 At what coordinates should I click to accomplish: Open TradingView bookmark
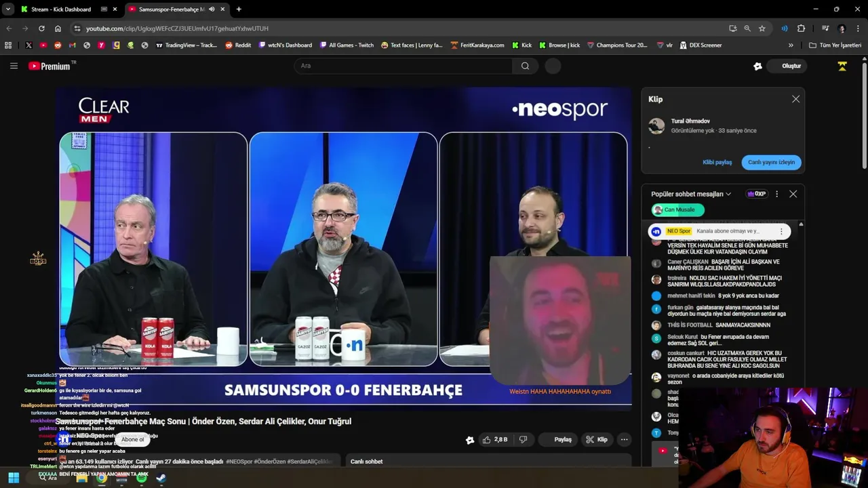point(186,45)
